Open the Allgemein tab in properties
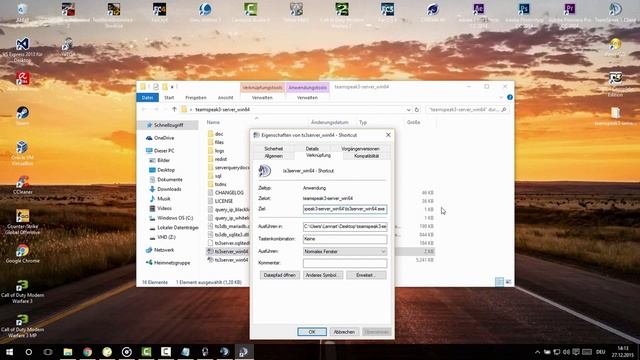Image resolution: width=640 pixels, height=360 pixels. tap(273, 156)
